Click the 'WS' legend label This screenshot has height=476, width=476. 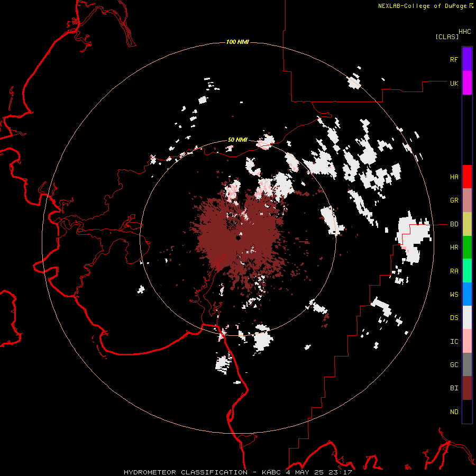click(454, 295)
